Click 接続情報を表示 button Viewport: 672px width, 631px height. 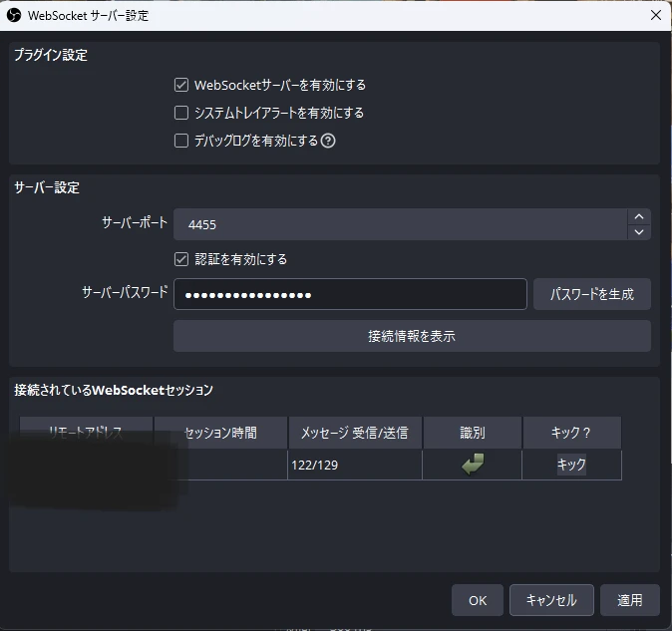412,336
